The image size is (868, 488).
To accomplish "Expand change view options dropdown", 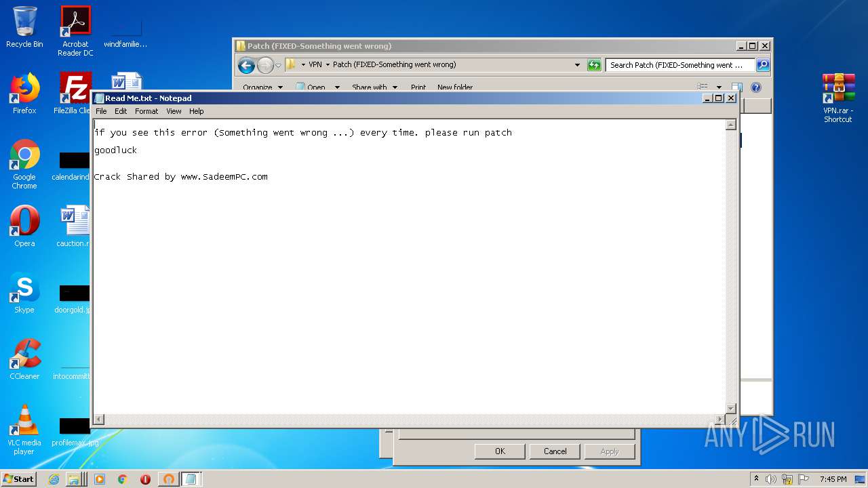I will 719,87.
